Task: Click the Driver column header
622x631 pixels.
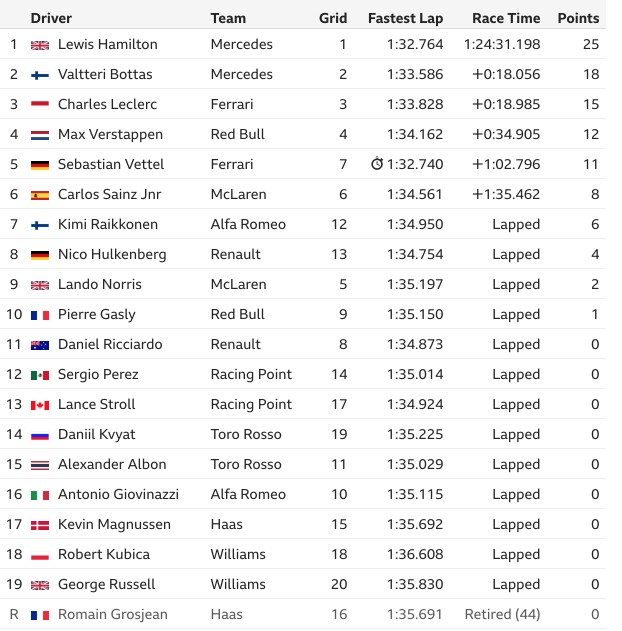Action: [51, 18]
